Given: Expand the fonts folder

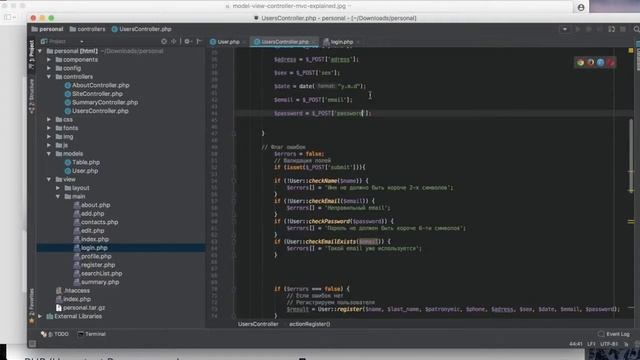Looking at the screenshot, I should [49, 128].
